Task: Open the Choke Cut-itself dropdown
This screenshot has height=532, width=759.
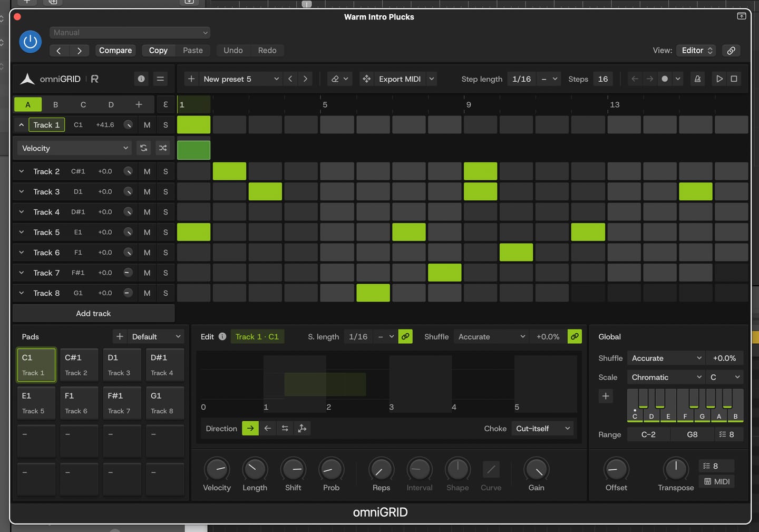Action: (543, 429)
